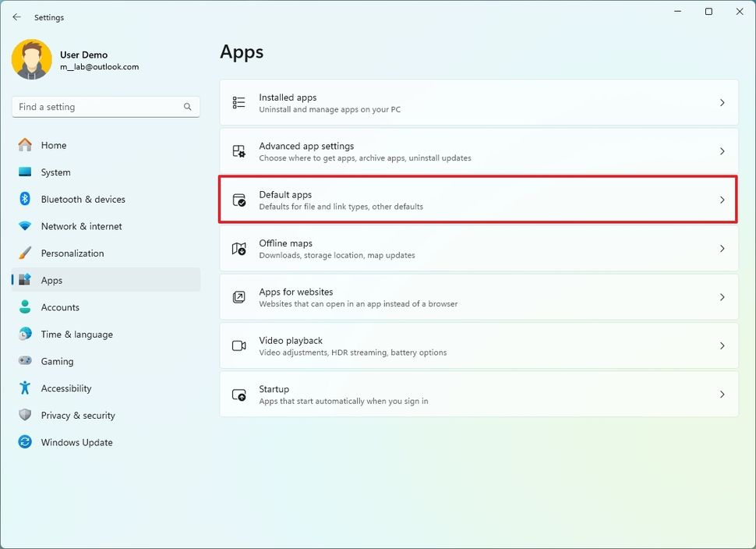This screenshot has width=756, height=549.
Task: Click the Windows Update icon in sidebar
Action: [24, 442]
